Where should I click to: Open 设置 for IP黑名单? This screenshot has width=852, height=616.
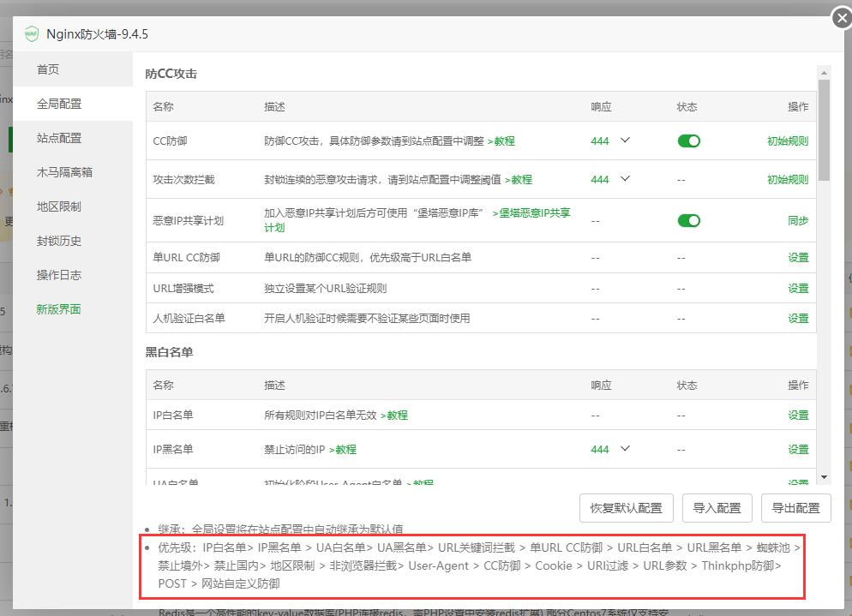tap(798, 449)
